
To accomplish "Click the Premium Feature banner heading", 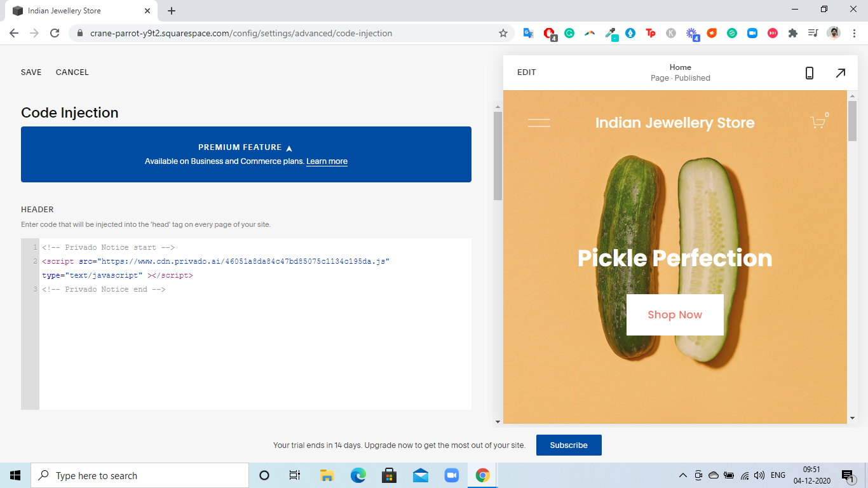I will pyautogui.click(x=240, y=147).
